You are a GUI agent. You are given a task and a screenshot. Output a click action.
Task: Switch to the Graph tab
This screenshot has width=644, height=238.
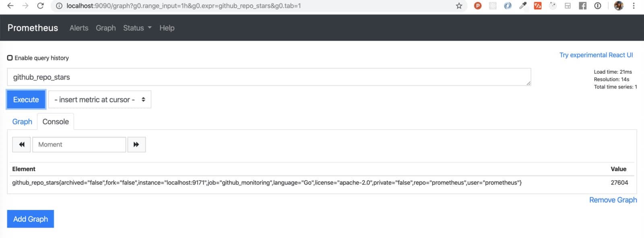pos(22,122)
